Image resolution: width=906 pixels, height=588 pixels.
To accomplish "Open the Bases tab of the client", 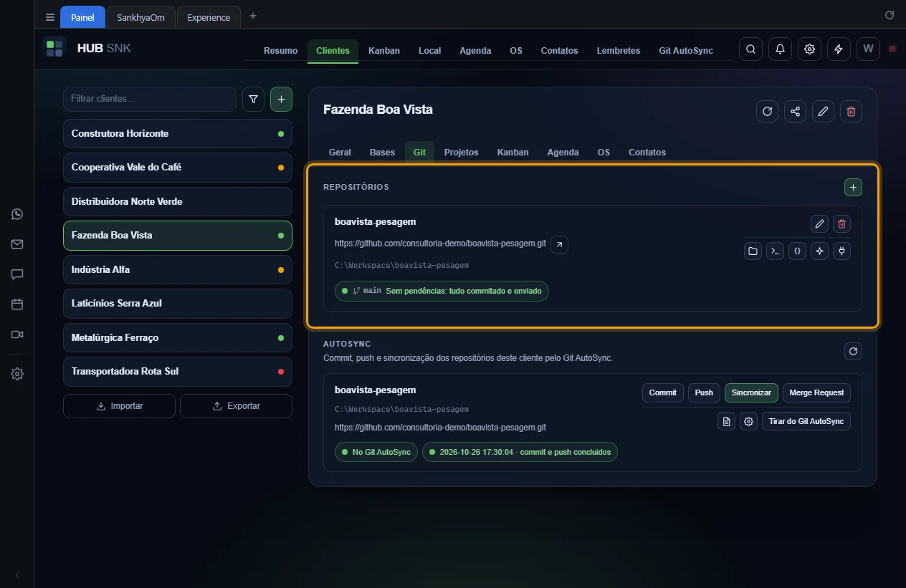I will tap(382, 153).
